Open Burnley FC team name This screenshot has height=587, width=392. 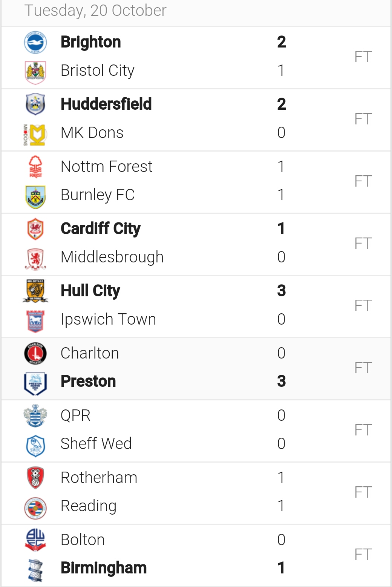(98, 195)
